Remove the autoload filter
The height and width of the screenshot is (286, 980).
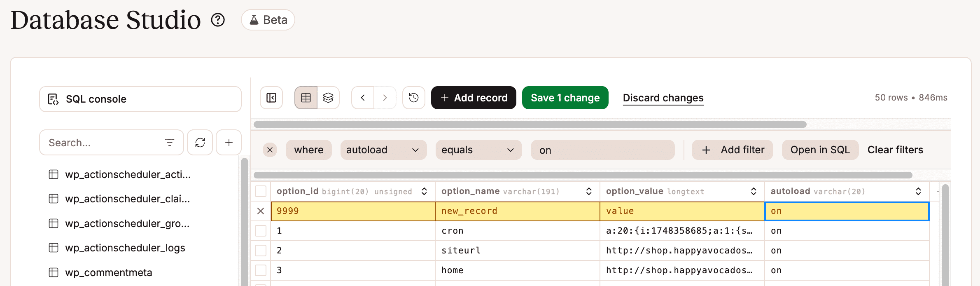pos(270,150)
